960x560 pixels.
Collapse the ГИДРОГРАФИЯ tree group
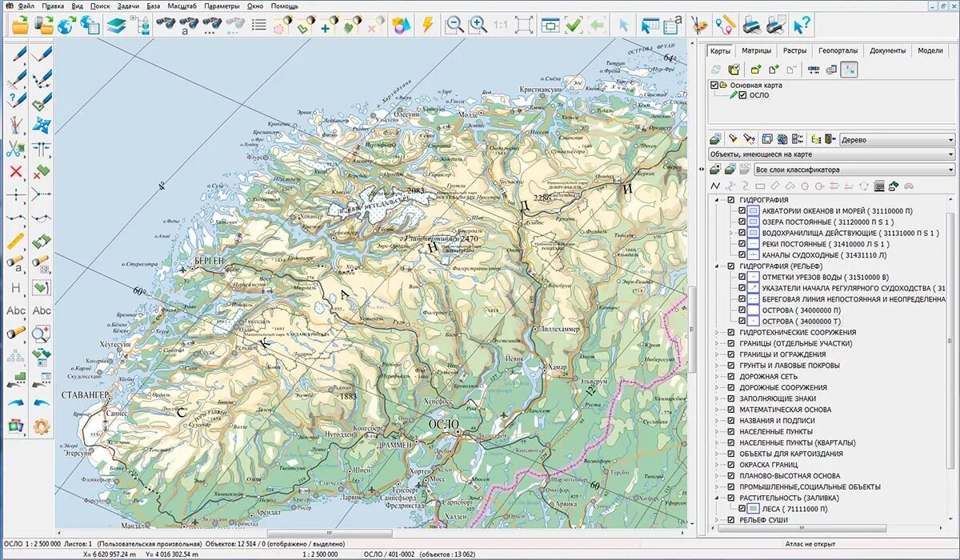click(717, 200)
